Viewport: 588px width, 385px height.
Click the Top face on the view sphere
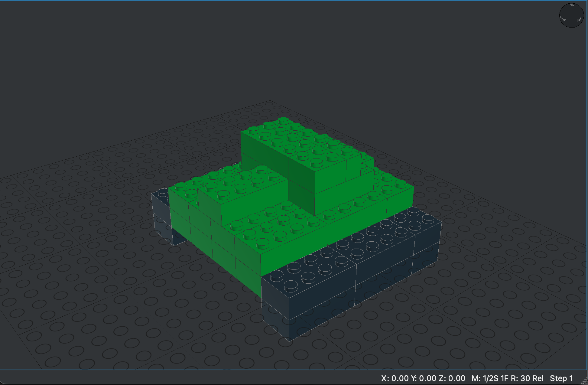[x=572, y=5]
